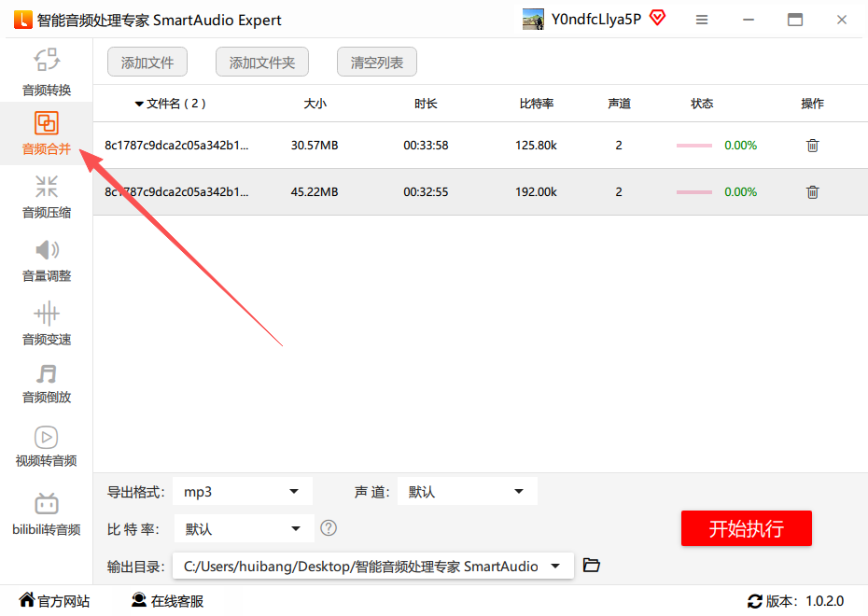Expand the 导出格式 mp3 dropdown
This screenshot has height=616, width=868.
243,492
